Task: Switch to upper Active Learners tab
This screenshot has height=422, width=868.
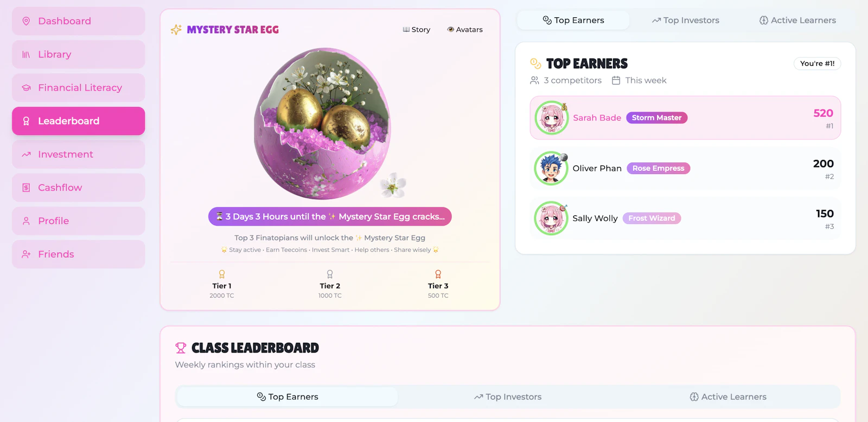Action: pos(797,20)
